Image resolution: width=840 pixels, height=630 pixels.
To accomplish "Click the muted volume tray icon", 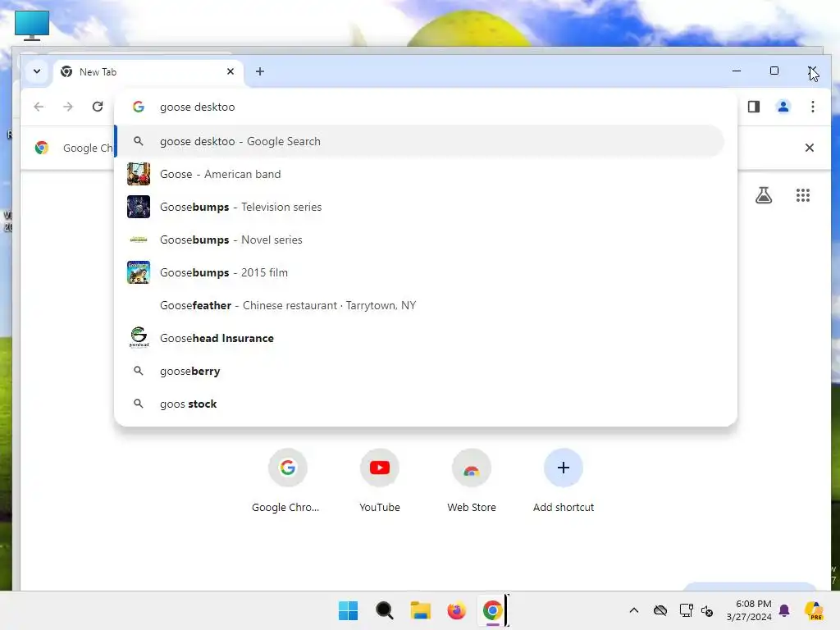I will [707, 610].
